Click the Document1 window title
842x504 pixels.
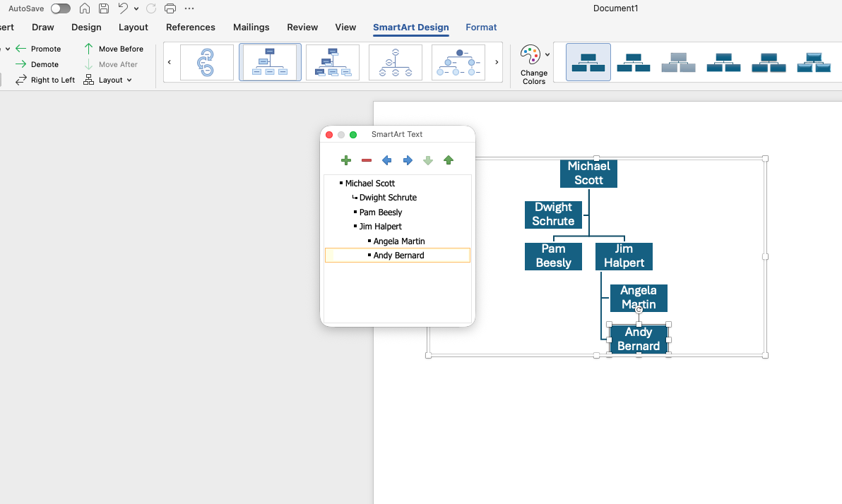coord(615,8)
